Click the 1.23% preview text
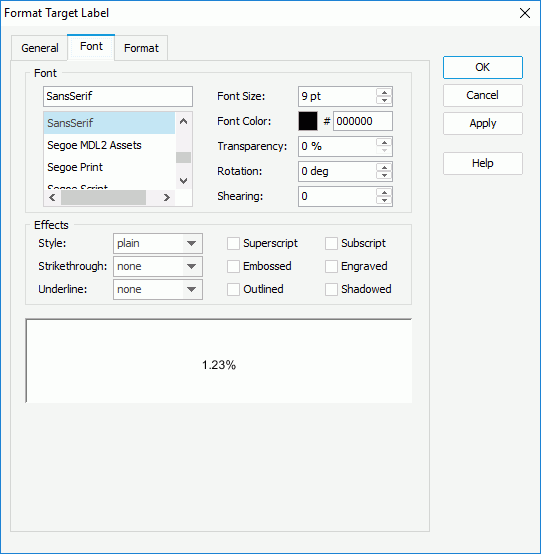The image size is (541, 554). pos(219,365)
